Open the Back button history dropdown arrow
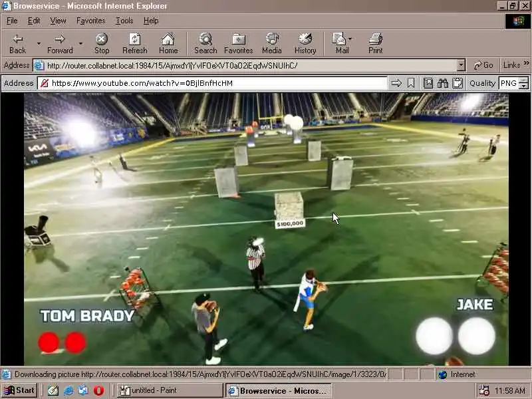Image resolution: width=532 pixels, height=399 pixels. (x=39, y=44)
